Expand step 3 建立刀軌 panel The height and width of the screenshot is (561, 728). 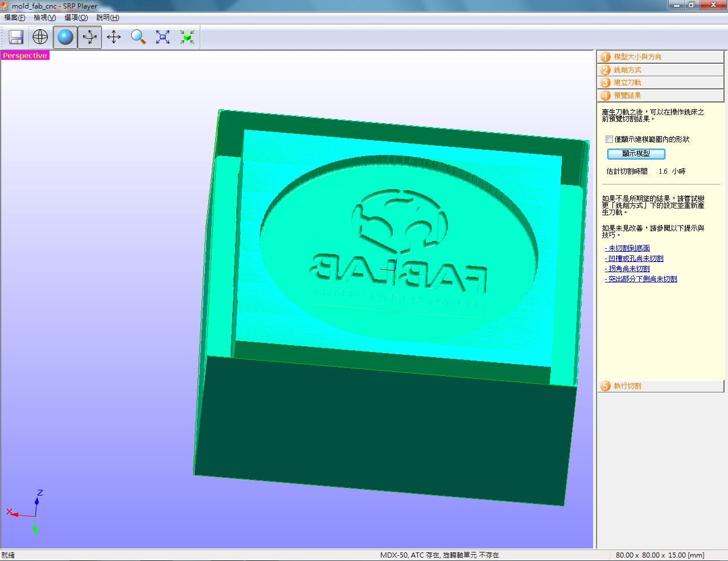[660, 83]
